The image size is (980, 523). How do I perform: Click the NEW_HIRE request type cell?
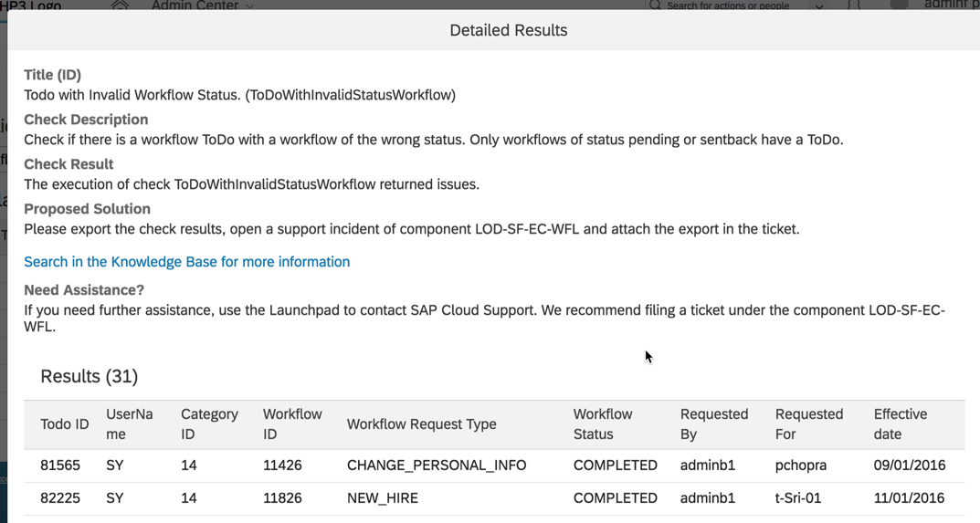click(383, 498)
